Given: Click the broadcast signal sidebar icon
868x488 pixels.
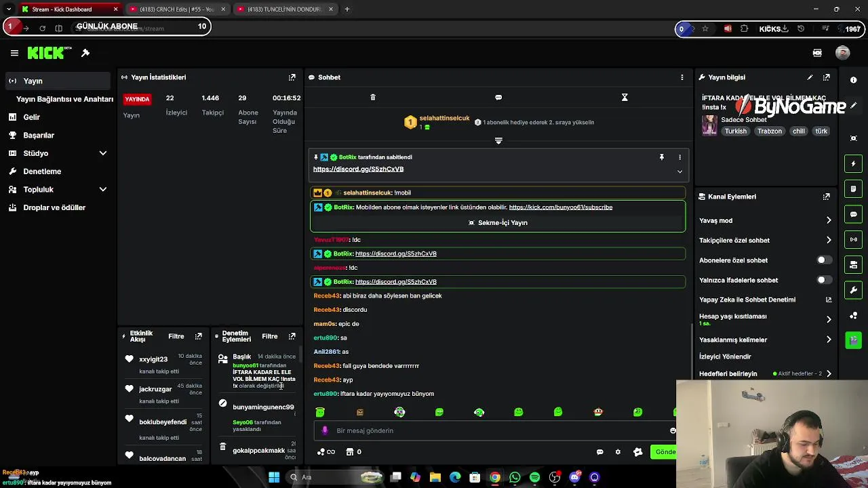Looking at the screenshot, I should [853, 239].
